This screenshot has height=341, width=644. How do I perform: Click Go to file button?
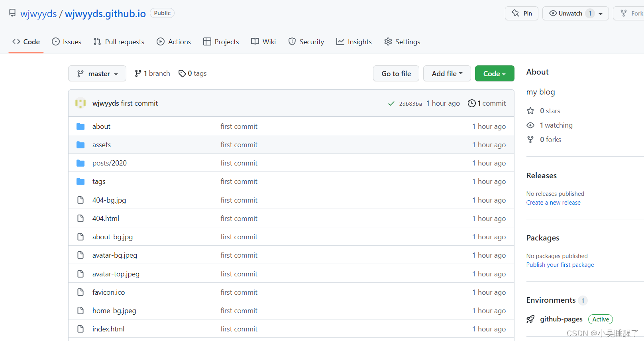(x=396, y=73)
